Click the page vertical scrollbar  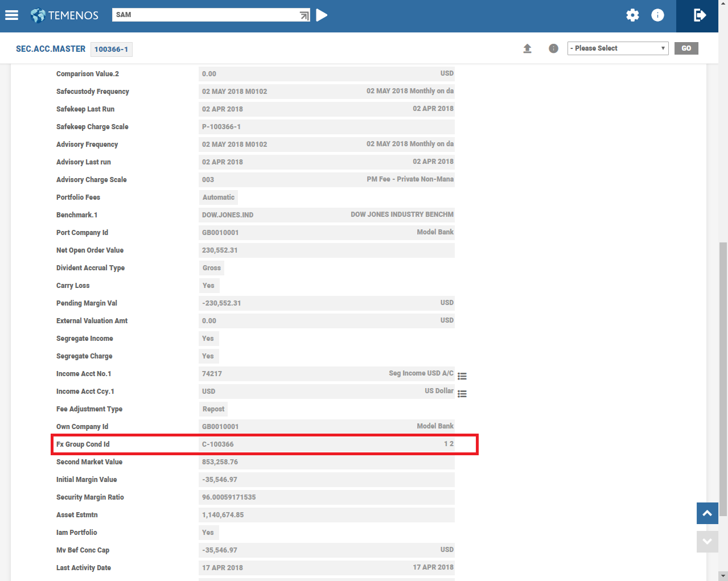(723, 378)
